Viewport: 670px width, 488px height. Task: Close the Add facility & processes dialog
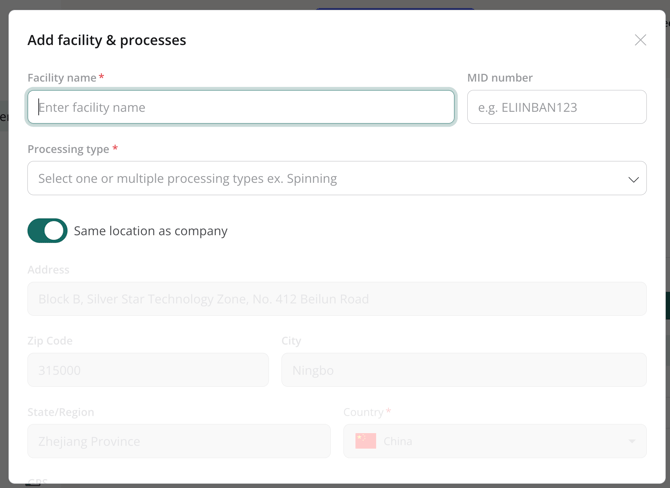click(x=640, y=40)
